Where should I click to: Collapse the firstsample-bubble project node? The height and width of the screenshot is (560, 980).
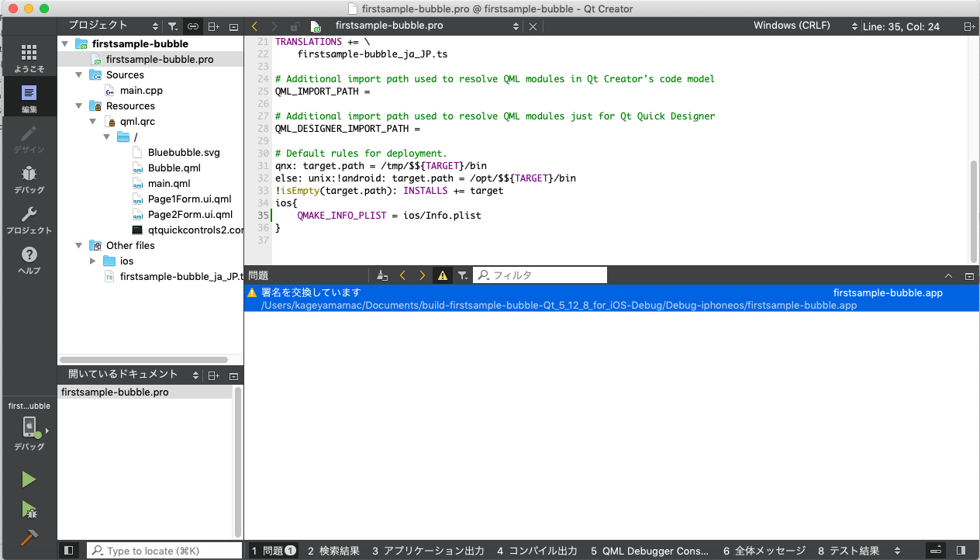click(64, 44)
